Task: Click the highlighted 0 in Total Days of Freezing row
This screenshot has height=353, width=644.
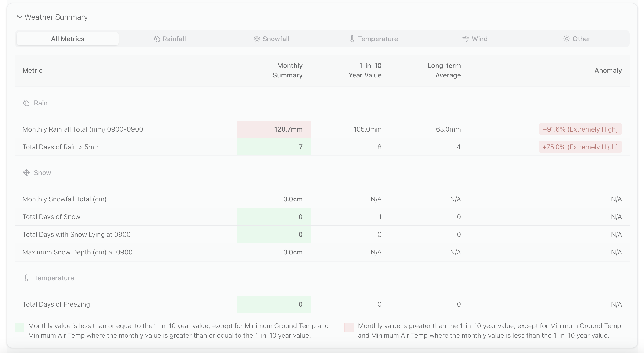Action: (273, 304)
